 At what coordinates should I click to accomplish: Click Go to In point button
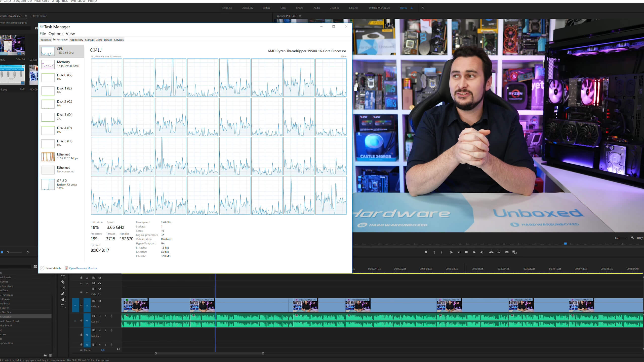(451, 252)
